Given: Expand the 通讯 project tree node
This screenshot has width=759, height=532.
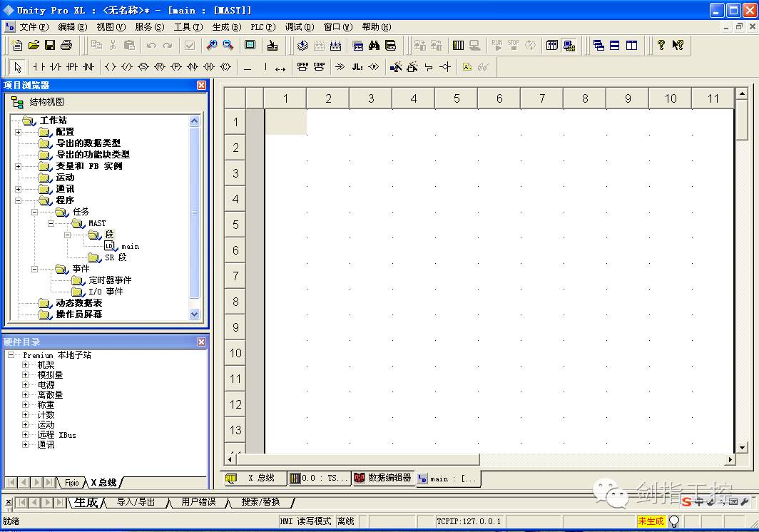Looking at the screenshot, I should [x=18, y=189].
